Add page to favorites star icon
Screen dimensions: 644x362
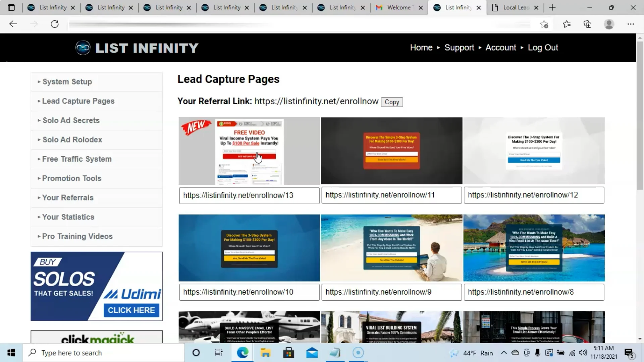[544, 24]
